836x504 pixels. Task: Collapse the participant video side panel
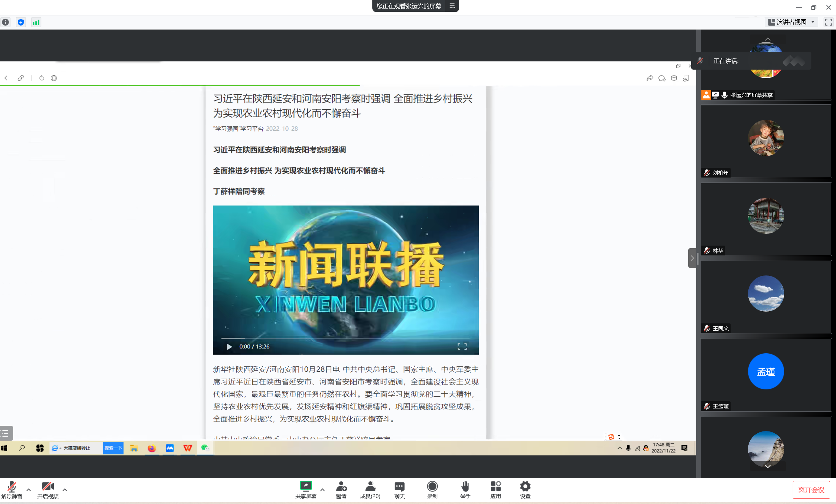coord(692,258)
